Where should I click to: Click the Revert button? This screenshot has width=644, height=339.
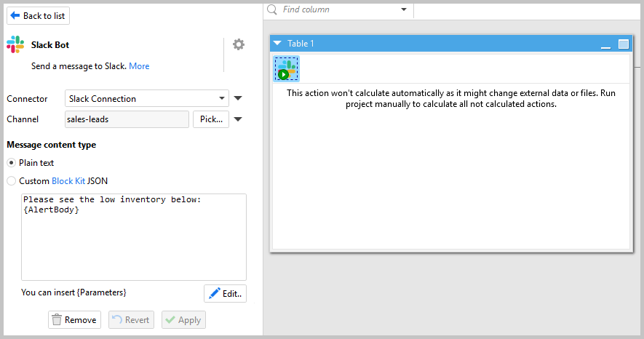pos(131,319)
